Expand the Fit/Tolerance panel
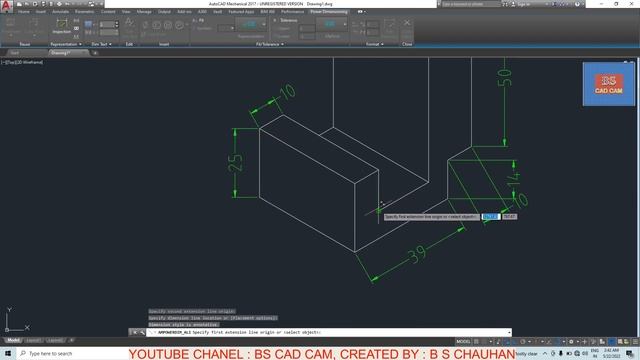 click(269, 44)
